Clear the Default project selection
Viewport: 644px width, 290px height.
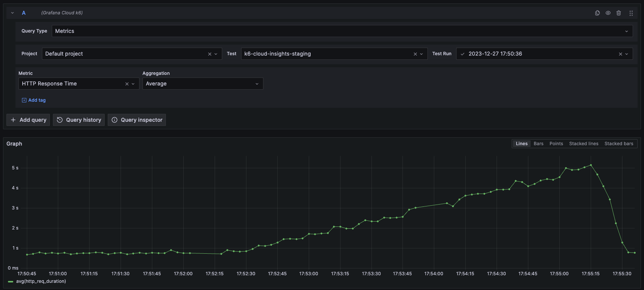210,54
